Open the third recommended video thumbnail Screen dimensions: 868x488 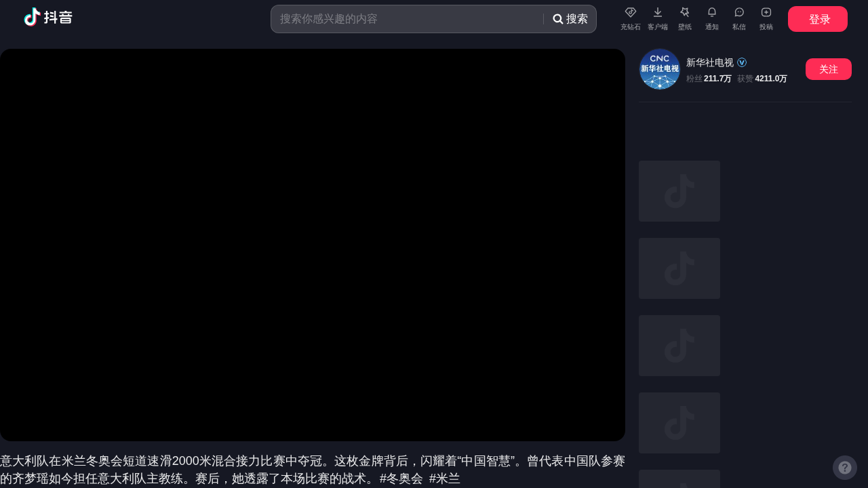tap(679, 346)
